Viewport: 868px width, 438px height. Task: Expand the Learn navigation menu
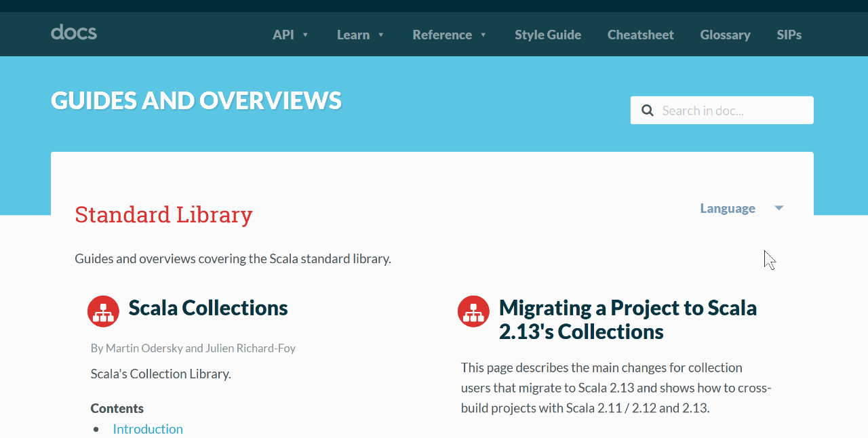[x=361, y=35]
